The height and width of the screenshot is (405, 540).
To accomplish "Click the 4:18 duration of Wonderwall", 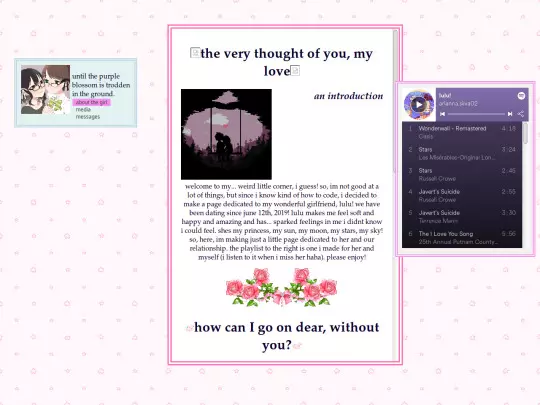I will (509, 128).
